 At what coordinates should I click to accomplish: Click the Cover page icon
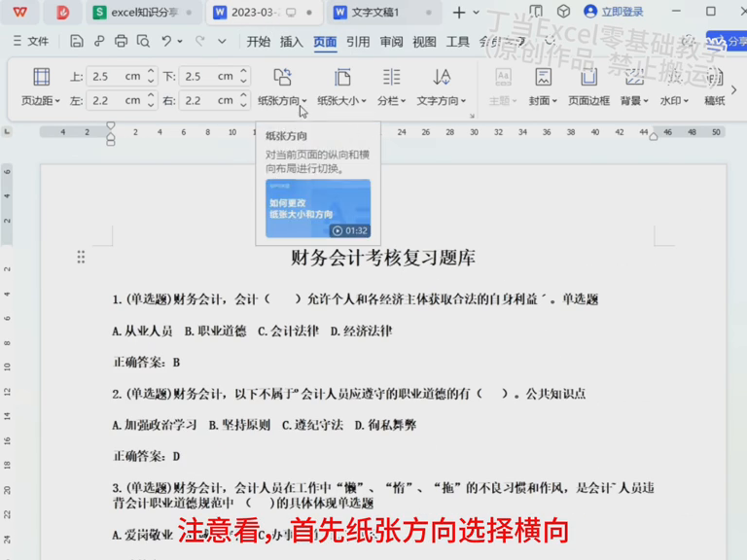(543, 77)
